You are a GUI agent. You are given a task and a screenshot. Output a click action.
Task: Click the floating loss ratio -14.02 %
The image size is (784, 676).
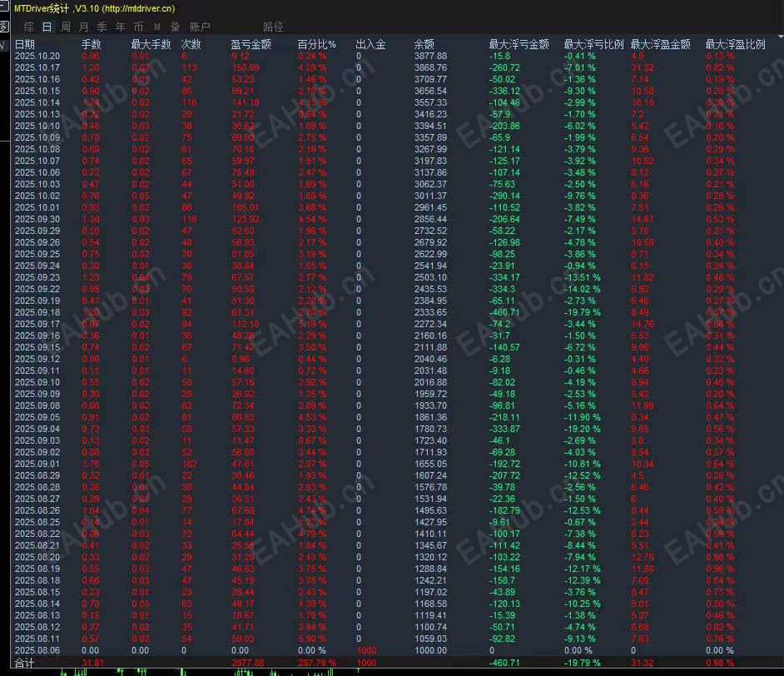click(x=582, y=289)
